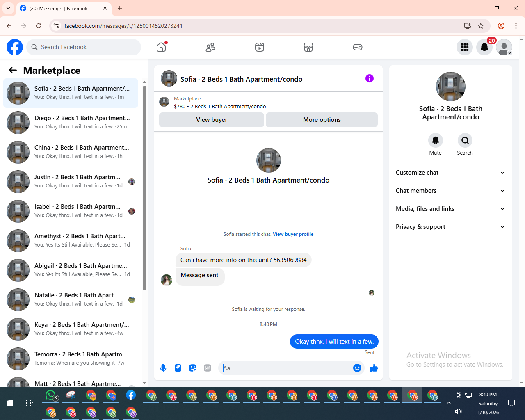Open the Video (Watch) icon
525x420 pixels.
point(260,47)
